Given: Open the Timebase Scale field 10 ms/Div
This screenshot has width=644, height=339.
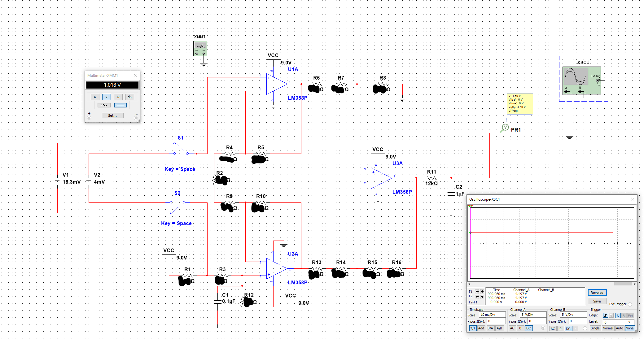Looking at the screenshot, I should coord(492,315).
